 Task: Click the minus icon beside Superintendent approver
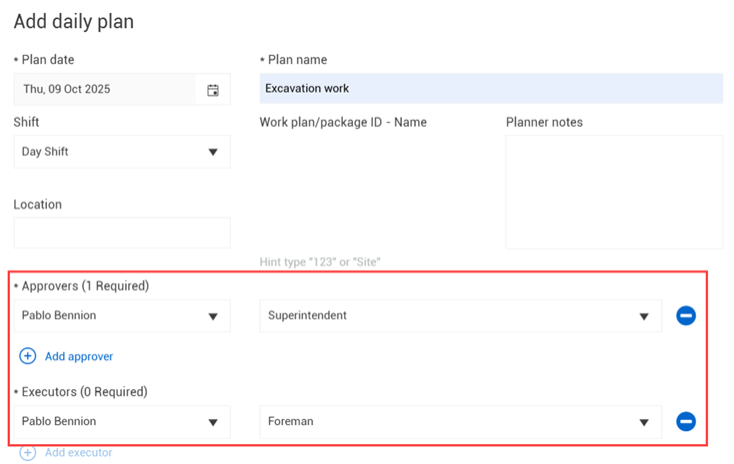point(686,316)
